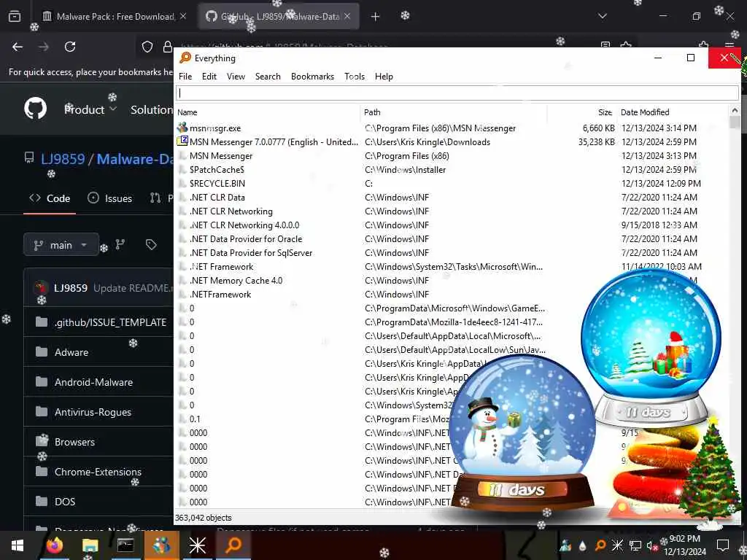This screenshot has height=560, width=747.
Task: Open a new Firefox tab
Action: 376,17
